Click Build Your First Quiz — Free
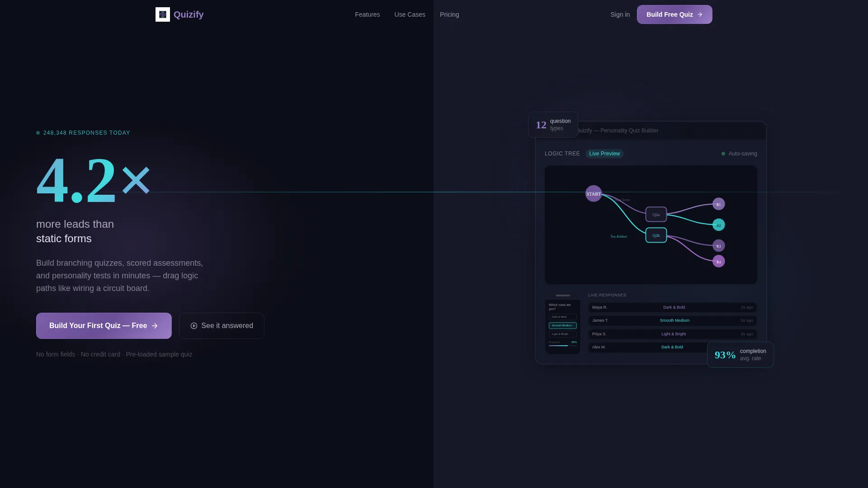868x488 pixels. [x=104, y=326]
